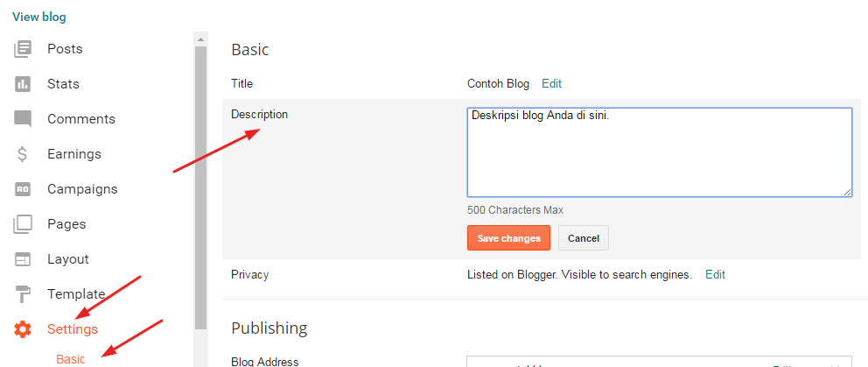Edit the Privacy setting
This screenshot has width=868, height=367.
(715, 274)
